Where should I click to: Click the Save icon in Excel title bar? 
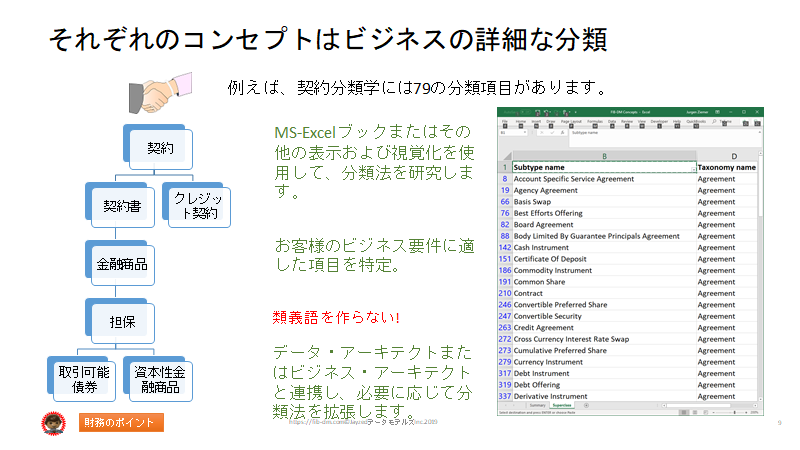click(537, 112)
